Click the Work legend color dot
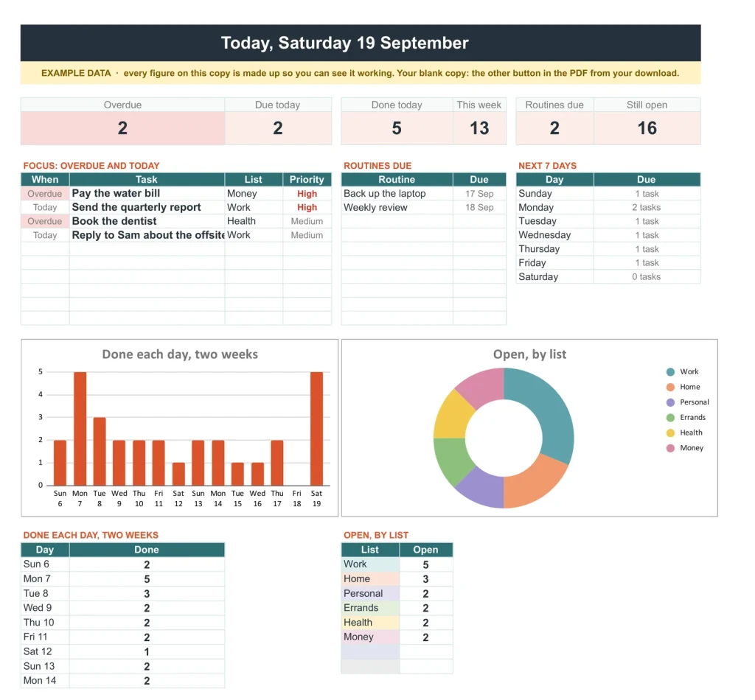 click(670, 372)
